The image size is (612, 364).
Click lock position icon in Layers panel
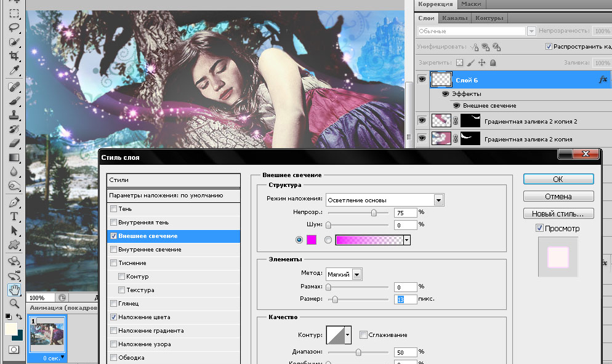[x=482, y=62]
